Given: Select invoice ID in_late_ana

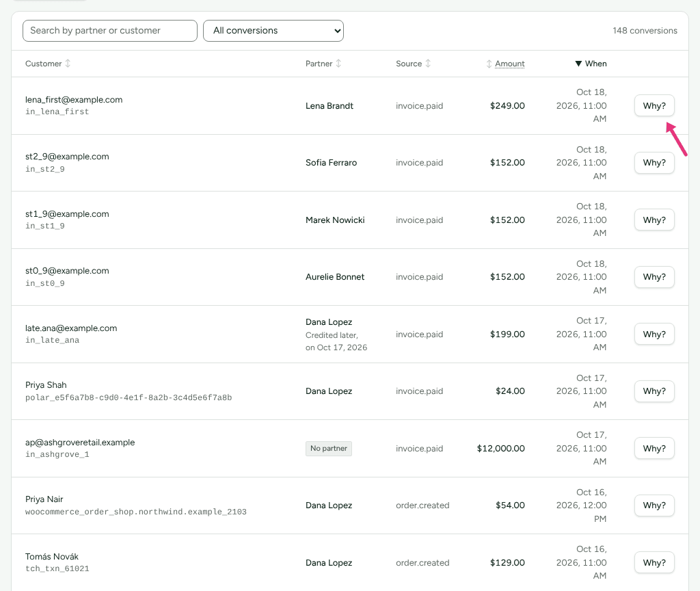Looking at the screenshot, I should [x=52, y=341].
